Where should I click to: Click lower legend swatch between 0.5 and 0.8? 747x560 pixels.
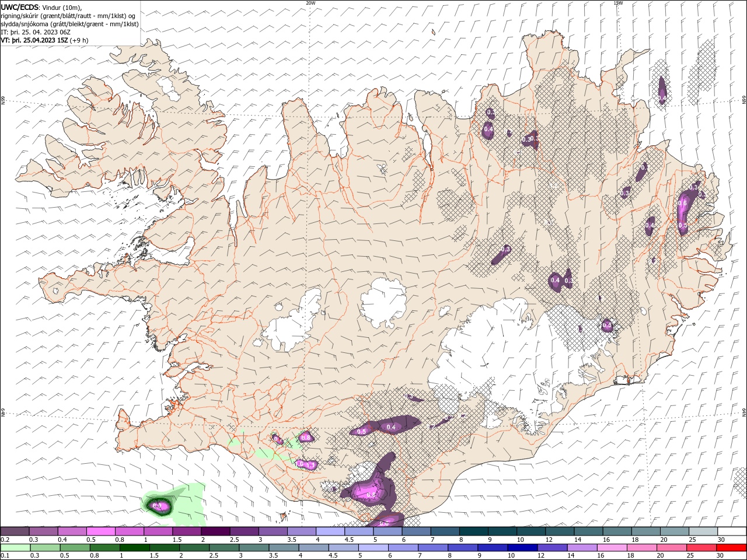[x=75, y=548]
